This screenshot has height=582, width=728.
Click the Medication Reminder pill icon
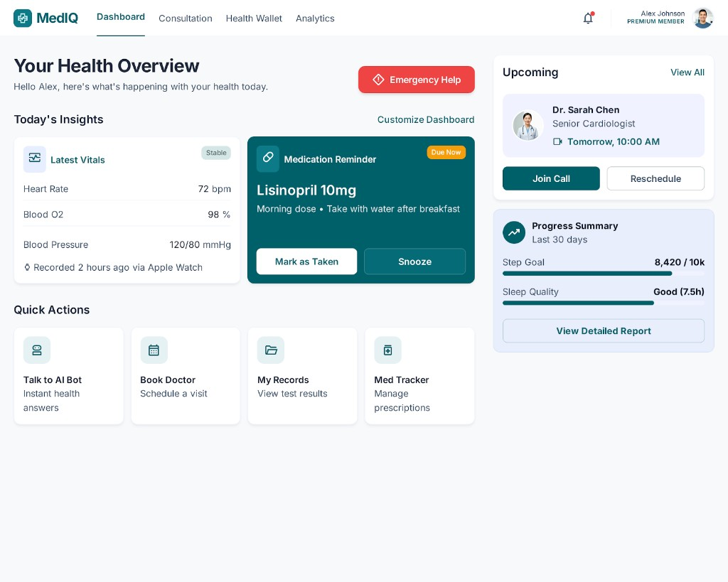(268, 158)
